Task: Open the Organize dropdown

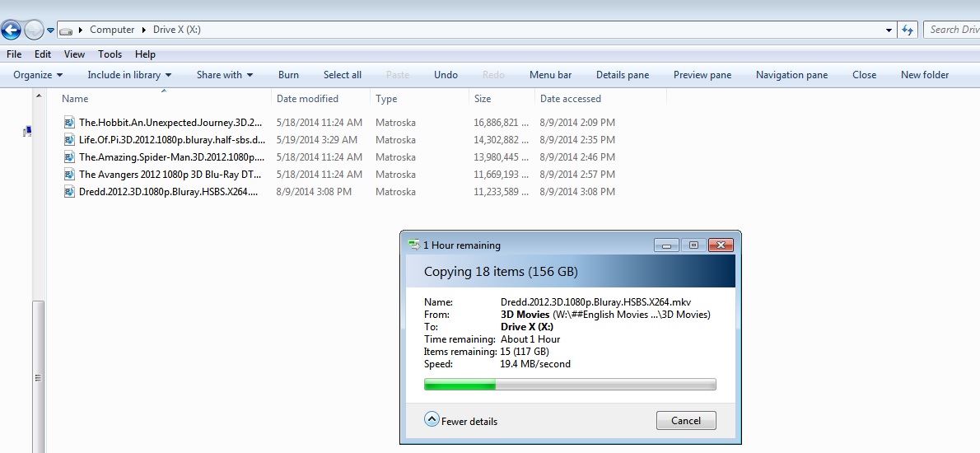Action: pos(38,75)
